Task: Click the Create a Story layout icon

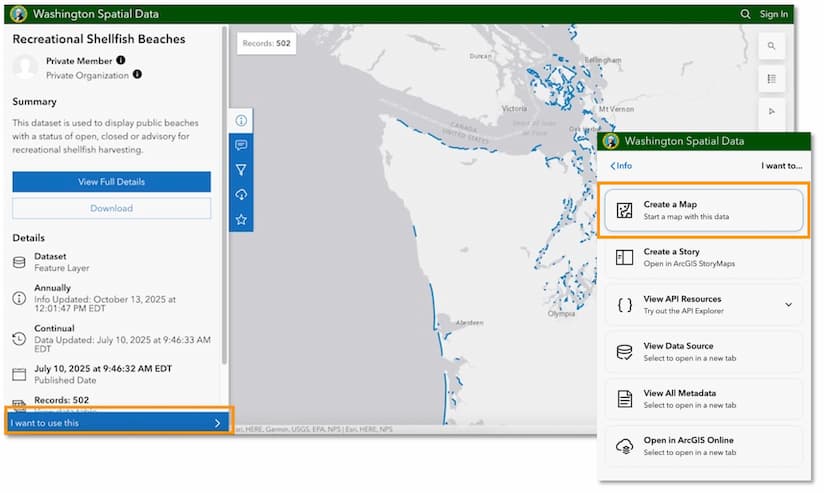Action: [624, 258]
